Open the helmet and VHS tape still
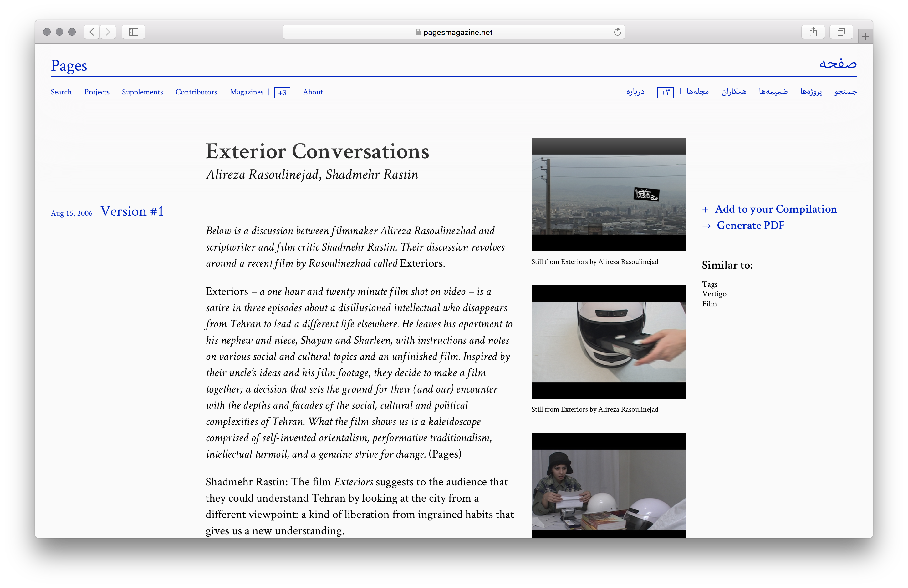 (x=609, y=342)
